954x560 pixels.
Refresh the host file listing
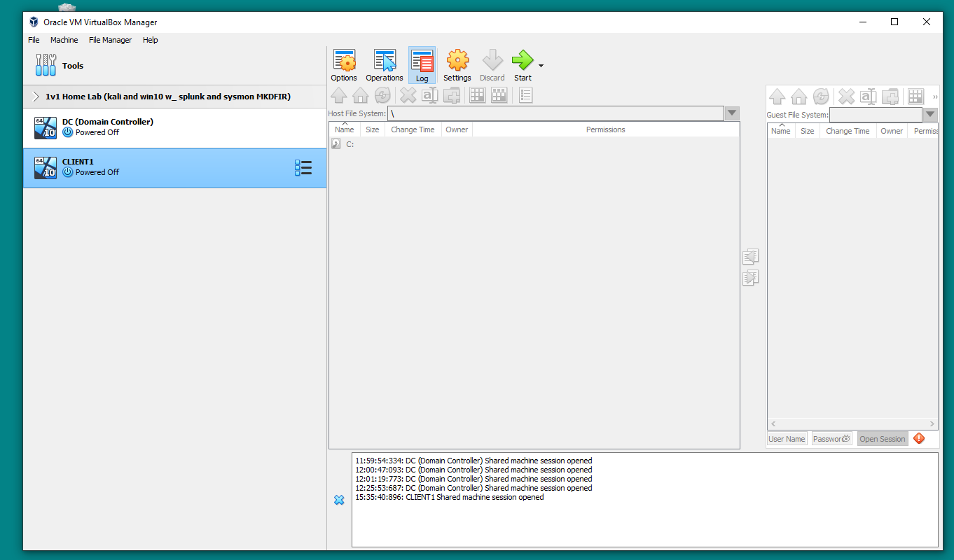click(x=382, y=95)
